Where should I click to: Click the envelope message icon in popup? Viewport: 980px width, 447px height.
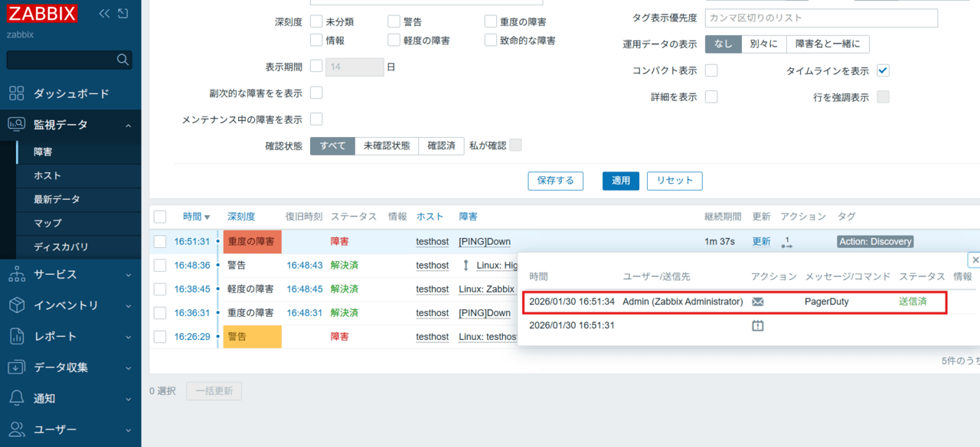[758, 302]
